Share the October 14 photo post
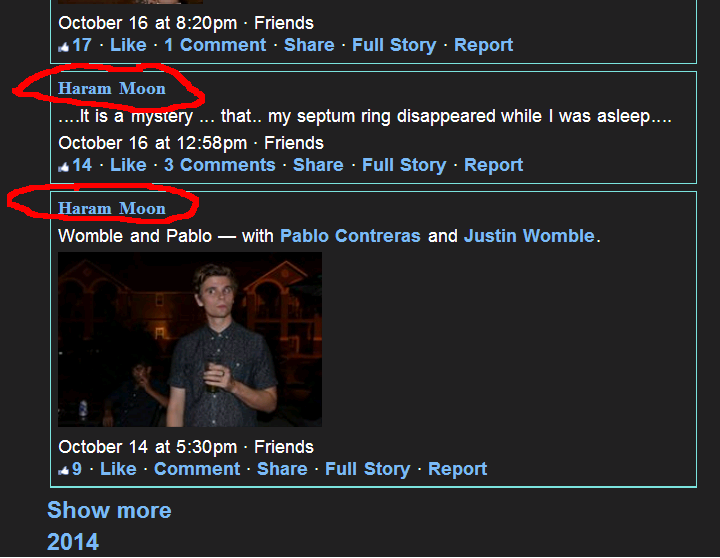The width and height of the screenshot is (720, 558). [282, 469]
